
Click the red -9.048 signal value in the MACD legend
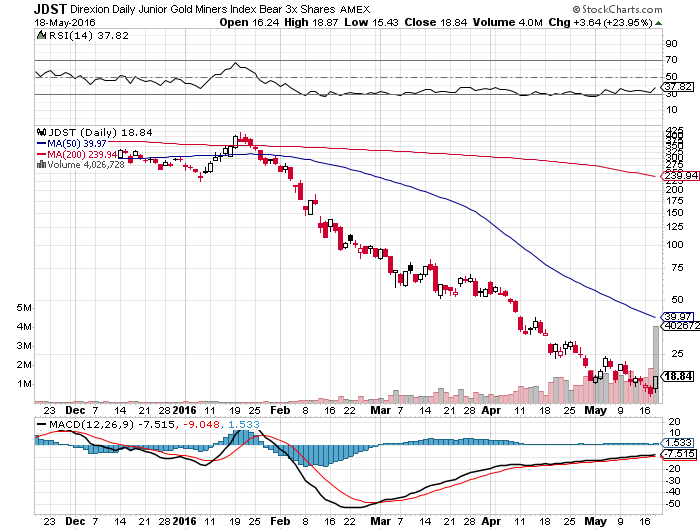tap(201, 424)
